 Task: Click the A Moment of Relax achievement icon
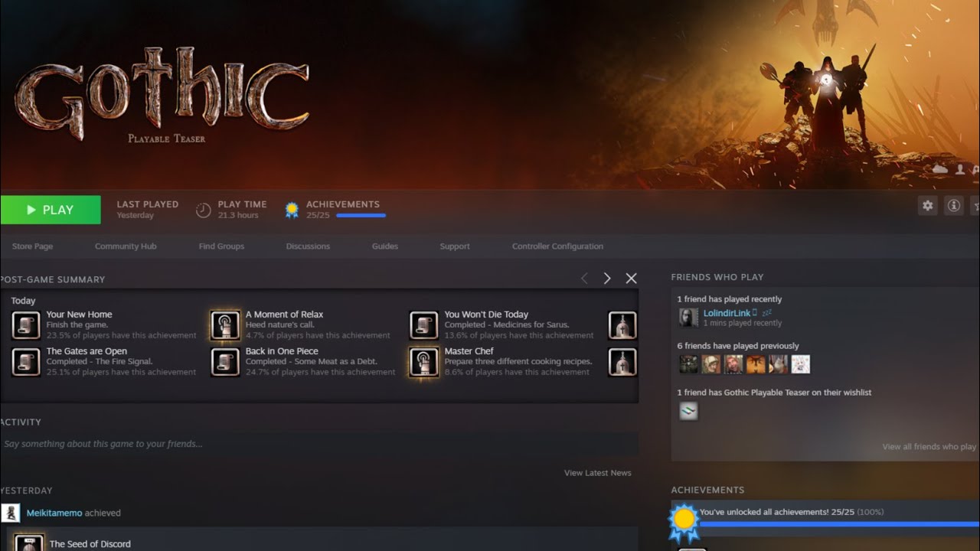(x=225, y=325)
